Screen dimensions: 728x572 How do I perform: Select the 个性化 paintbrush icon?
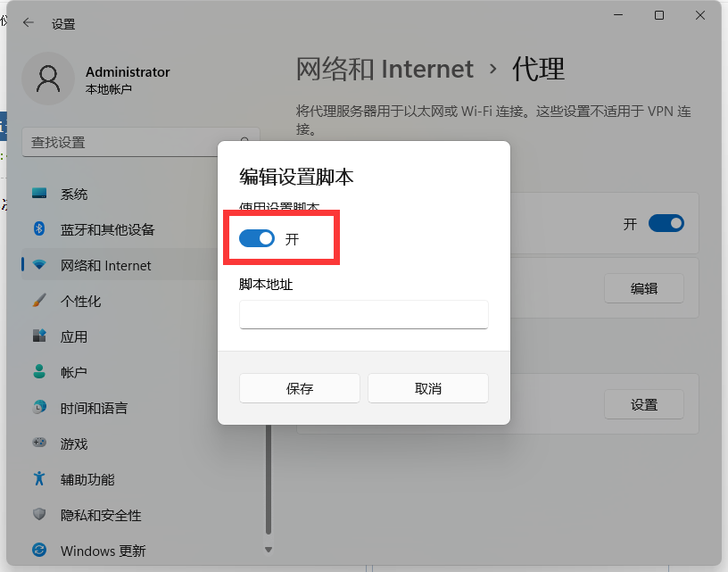pos(39,301)
